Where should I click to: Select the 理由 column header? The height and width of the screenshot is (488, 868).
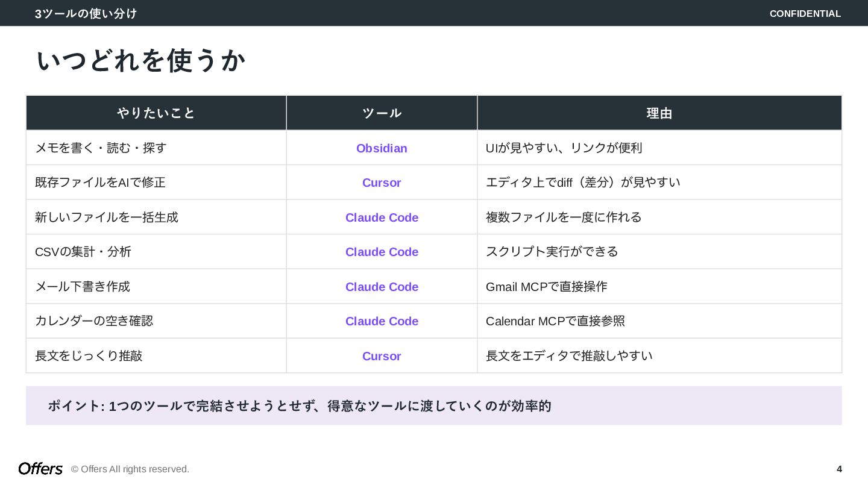(659, 113)
